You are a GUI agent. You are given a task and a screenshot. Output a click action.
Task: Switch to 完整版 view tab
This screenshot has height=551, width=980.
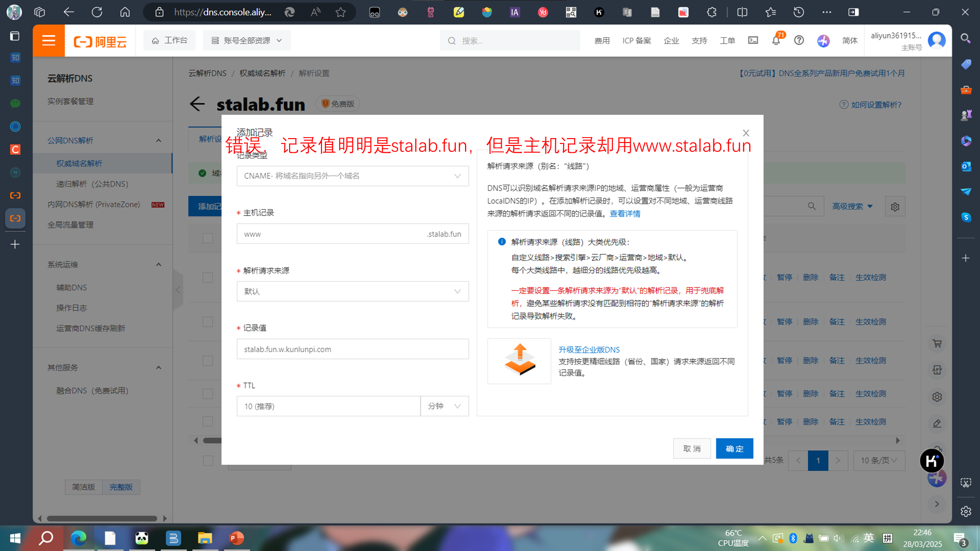pos(121,487)
